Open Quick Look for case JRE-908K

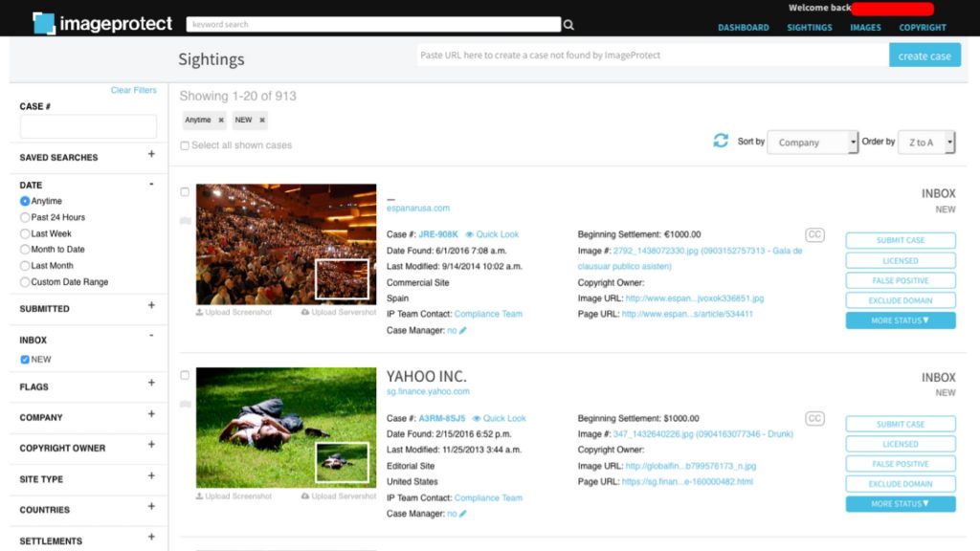pyautogui.click(x=492, y=234)
